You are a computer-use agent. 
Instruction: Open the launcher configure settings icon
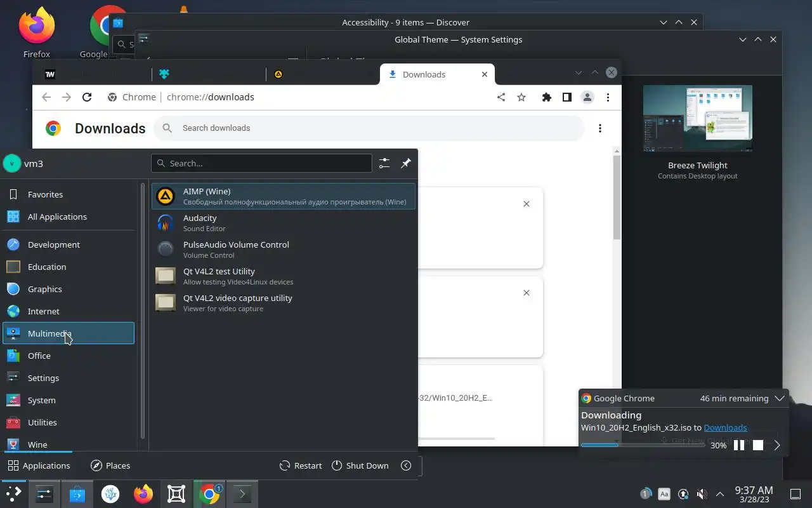pyautogui.click(x=384, y=163)
